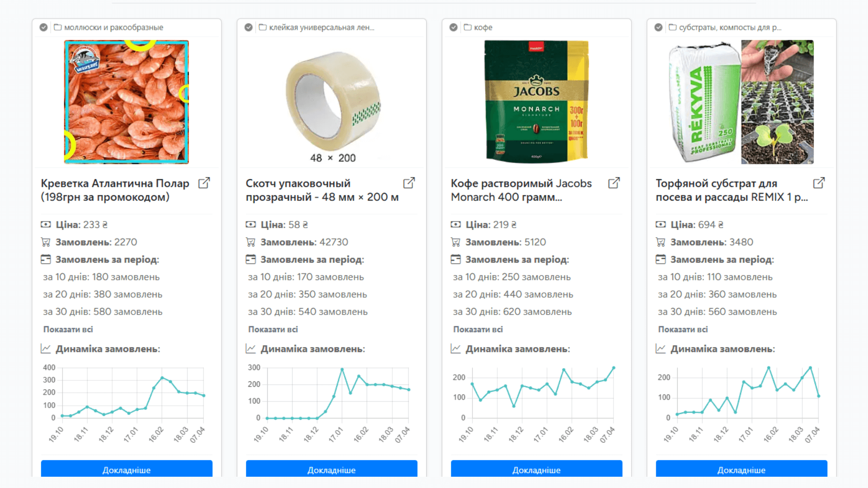The height and width of the screenshot is (488, 868).
Task: Toggle check mark on Скотч product card
Action: pyautogui.click(x=248, y=27)
